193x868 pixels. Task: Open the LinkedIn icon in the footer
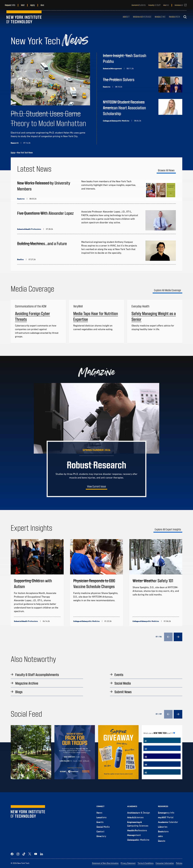coord(42,854)
